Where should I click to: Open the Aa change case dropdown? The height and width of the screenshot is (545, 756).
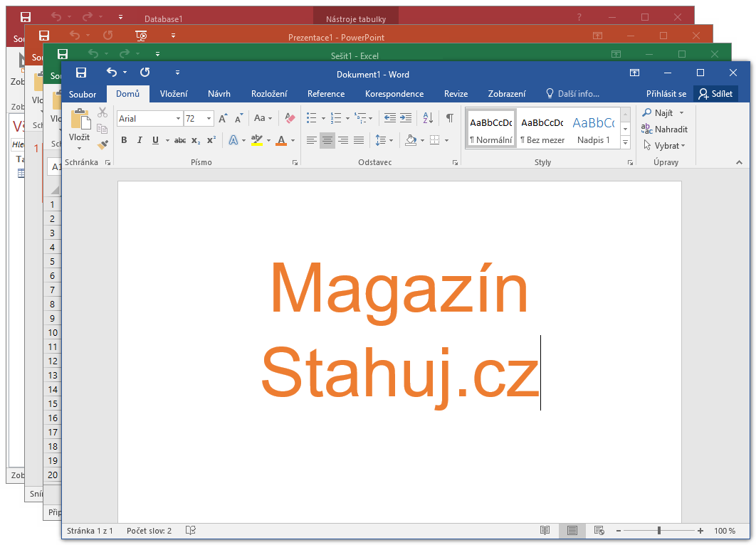263,118
